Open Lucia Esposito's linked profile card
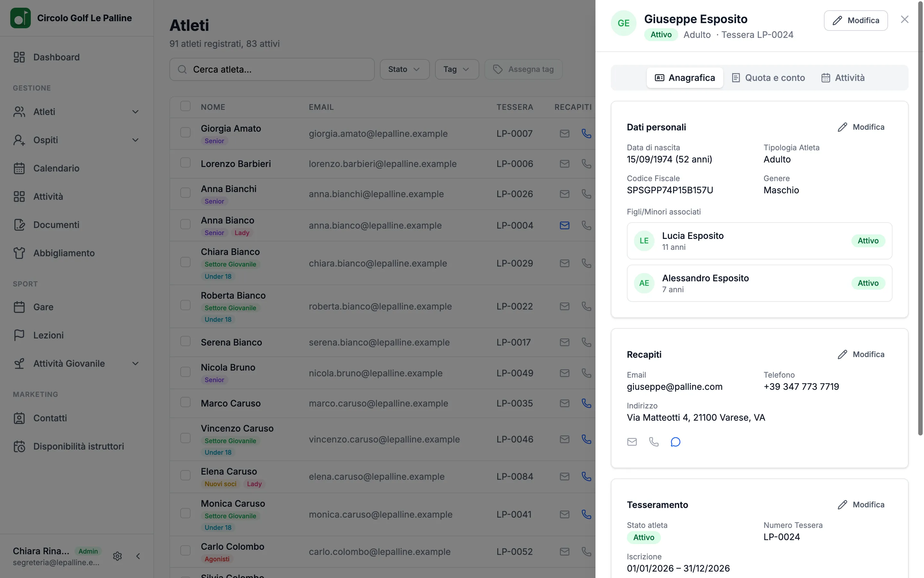Image resolution: width=924 pixels, height=578 pixels. (759, 241)
